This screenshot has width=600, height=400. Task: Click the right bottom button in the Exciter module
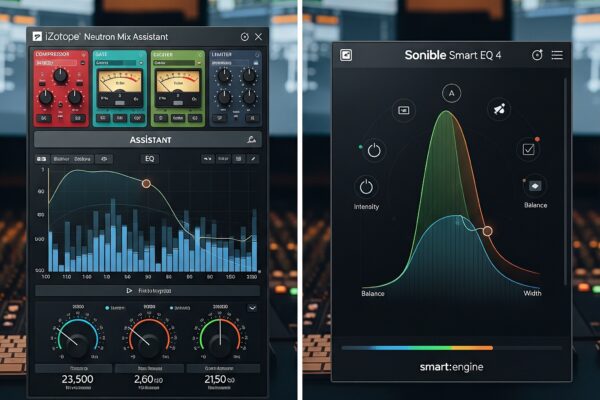coord(195,118)
